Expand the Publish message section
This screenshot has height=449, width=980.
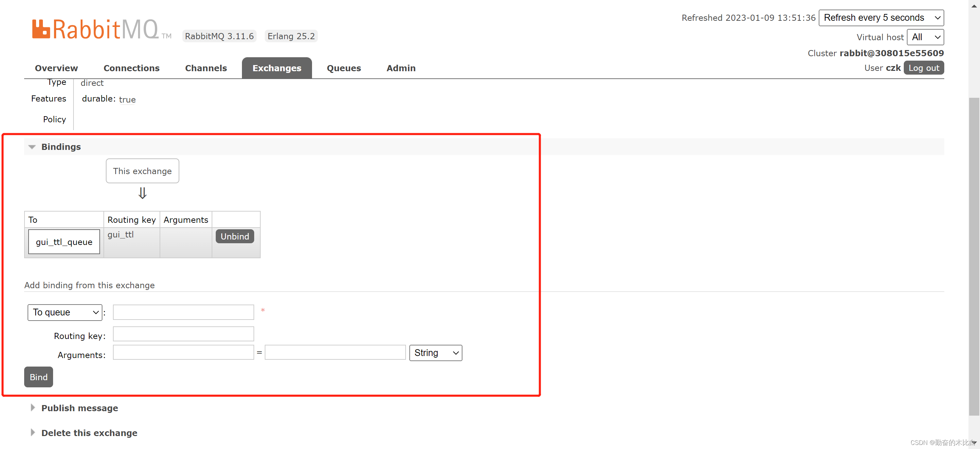click(x=80, y=408)
